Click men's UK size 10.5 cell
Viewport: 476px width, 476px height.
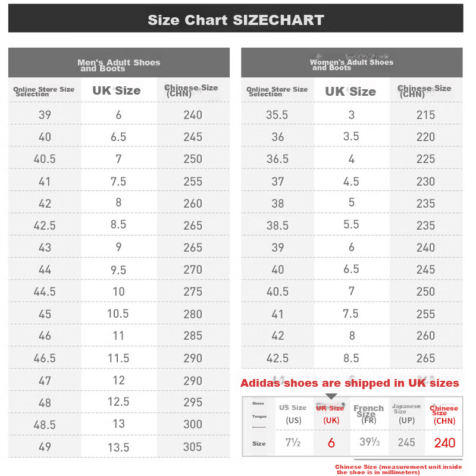[118, 314]
